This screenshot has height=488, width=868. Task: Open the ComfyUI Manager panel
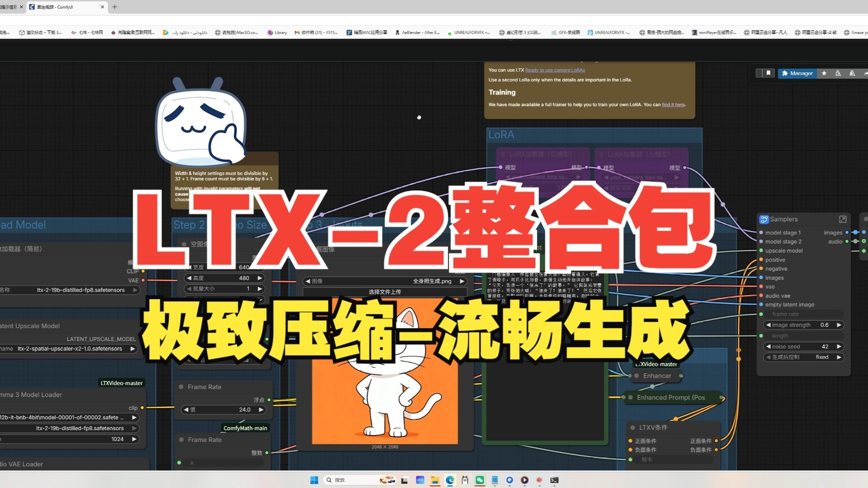(x=797, y=73)
